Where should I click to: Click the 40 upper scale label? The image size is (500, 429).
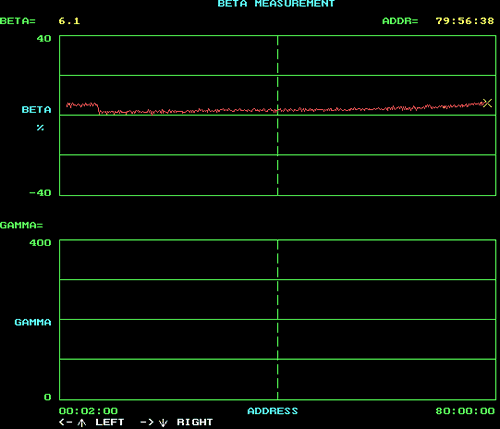click(44, 39)
